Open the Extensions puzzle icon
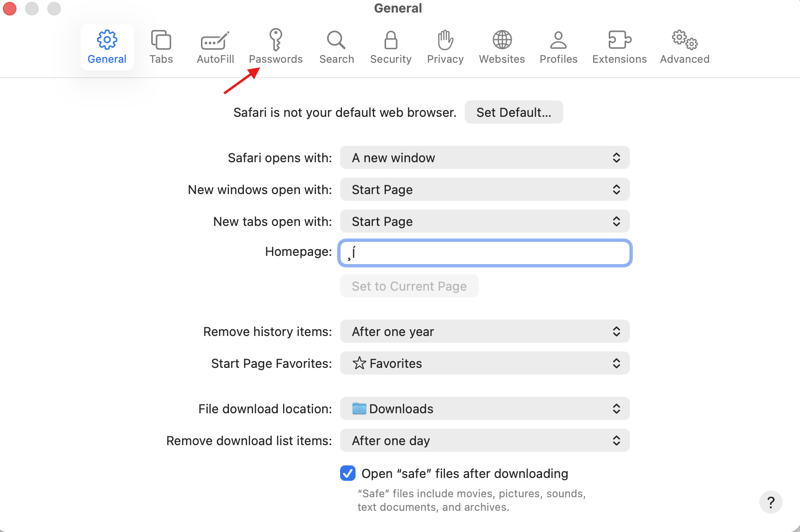 620,40
